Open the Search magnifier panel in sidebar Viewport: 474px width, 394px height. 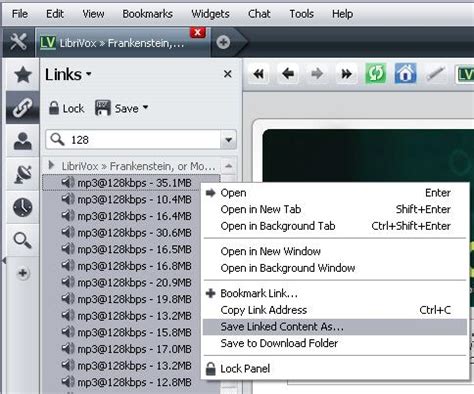[x=23, y=240]
